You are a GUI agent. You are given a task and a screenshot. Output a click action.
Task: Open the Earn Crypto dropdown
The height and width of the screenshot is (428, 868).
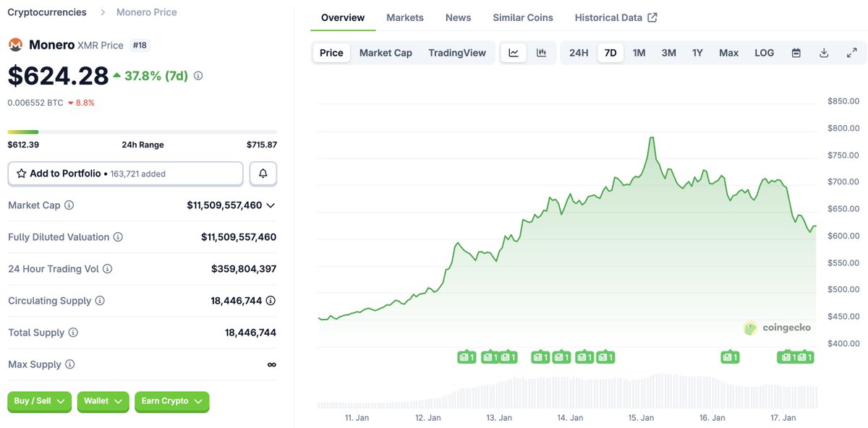(x=171, y=401)
